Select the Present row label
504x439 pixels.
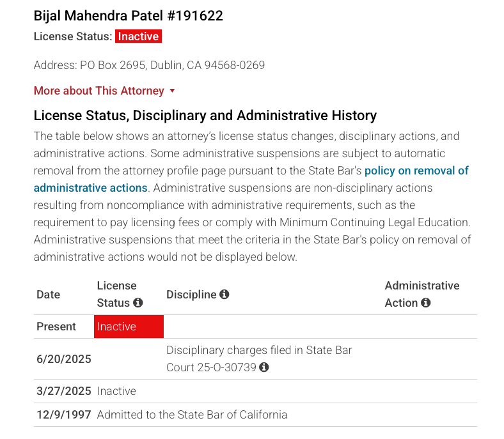point(56,327)
